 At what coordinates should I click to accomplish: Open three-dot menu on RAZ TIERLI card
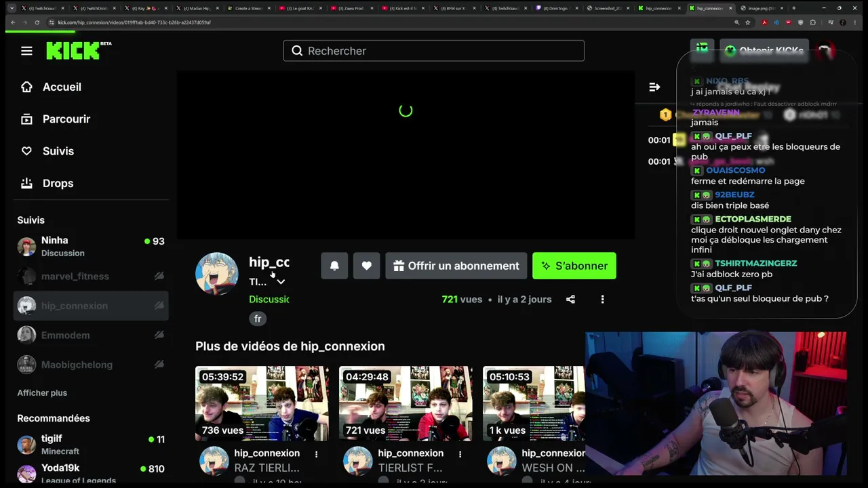tap(316, 453)
